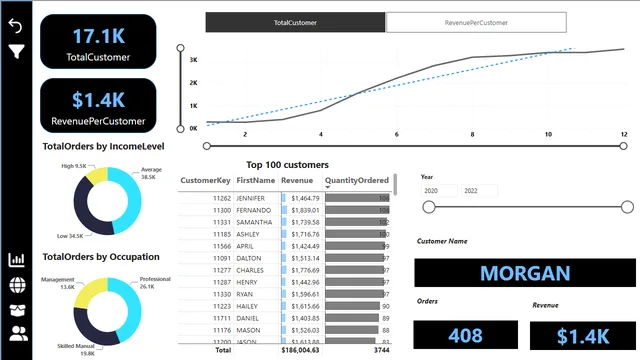Screen dimensions: 640x360
Task: Open the bar chart report page icon
Action: tap(16, 260)
